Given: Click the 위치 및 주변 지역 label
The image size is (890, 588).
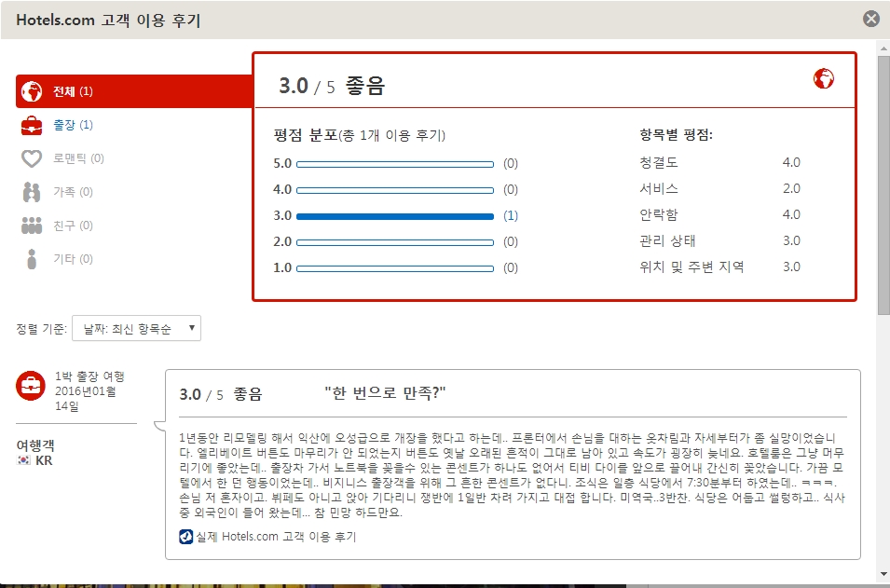Looking at the screenshot, I should [x=691, y=267].
